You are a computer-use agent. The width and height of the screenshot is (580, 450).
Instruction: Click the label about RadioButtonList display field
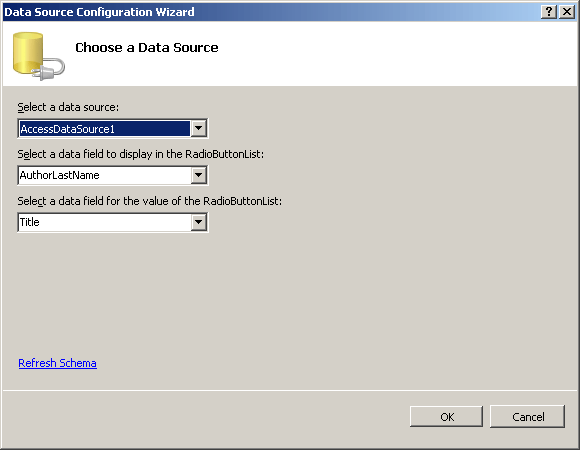click(x=141, y=154)
